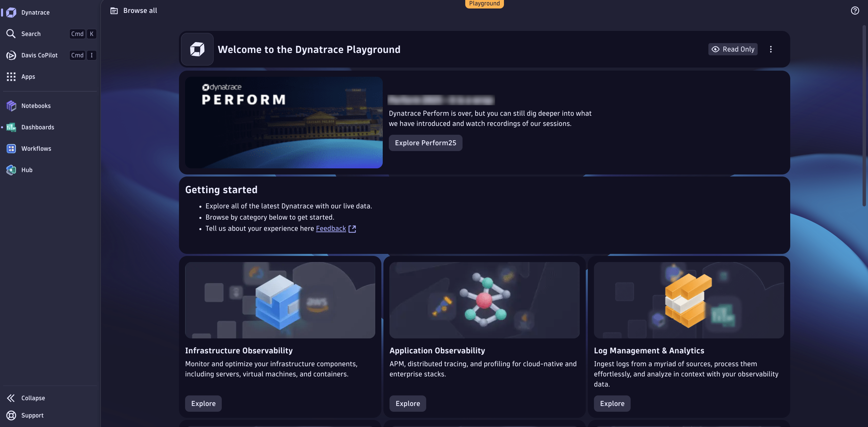Image resolution: width=868 pixels, height=427 pixels.
Task: Click the external link icon beside Feedback
Action: (352, 229)
